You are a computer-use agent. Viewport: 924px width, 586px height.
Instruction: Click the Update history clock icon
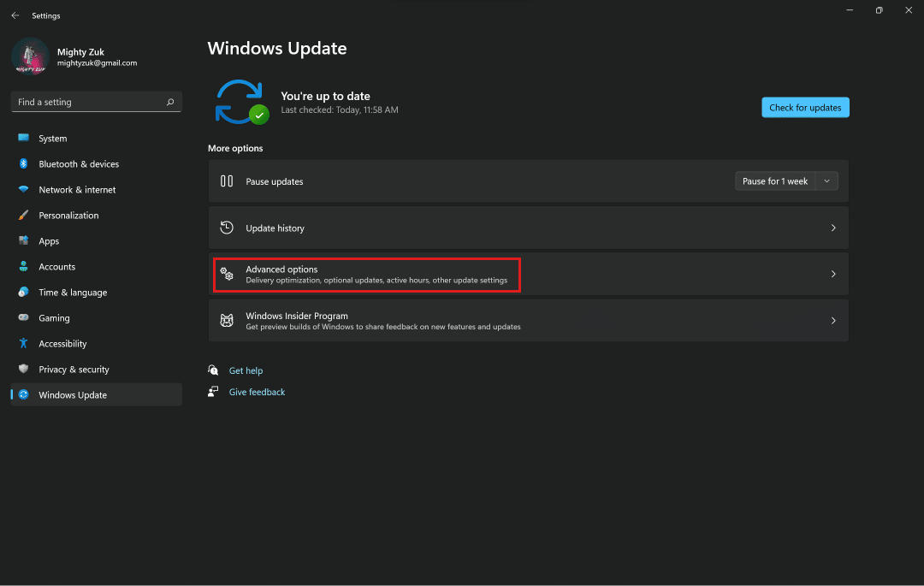(x=227, y=228)
